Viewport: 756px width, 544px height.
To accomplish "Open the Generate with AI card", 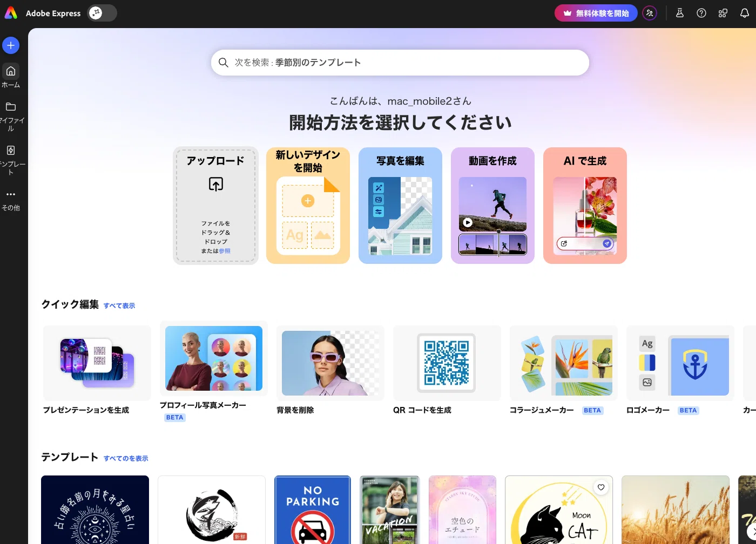I will pos(585,206).
